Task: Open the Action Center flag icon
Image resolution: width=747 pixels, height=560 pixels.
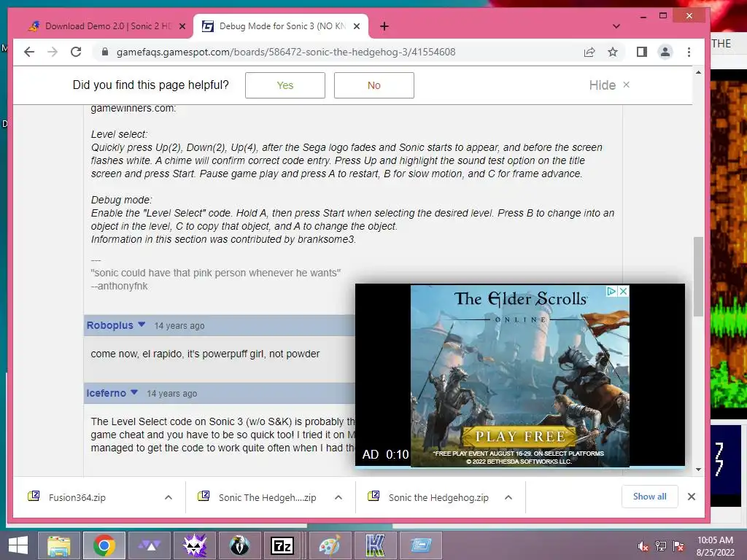Action: (678, 546)
